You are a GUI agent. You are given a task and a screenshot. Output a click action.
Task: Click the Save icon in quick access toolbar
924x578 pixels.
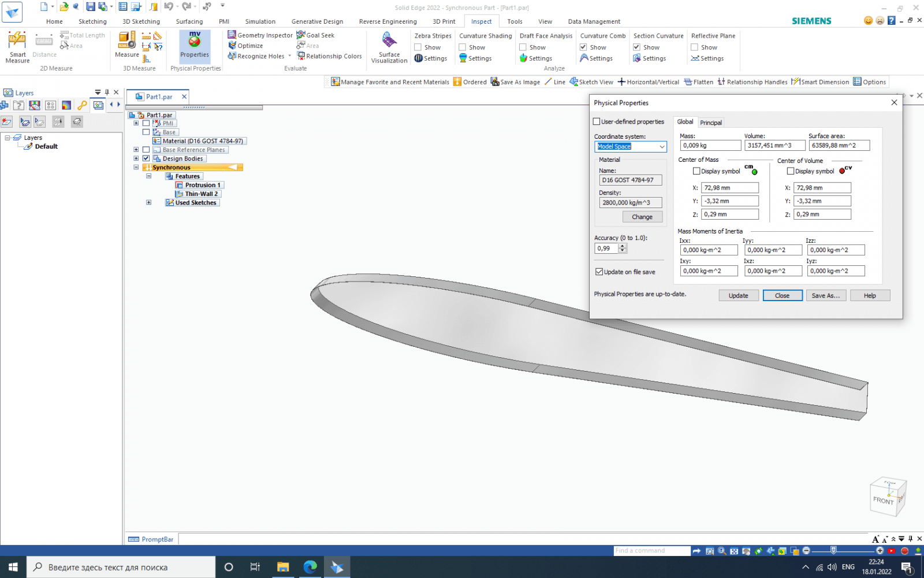pos(91,6)
